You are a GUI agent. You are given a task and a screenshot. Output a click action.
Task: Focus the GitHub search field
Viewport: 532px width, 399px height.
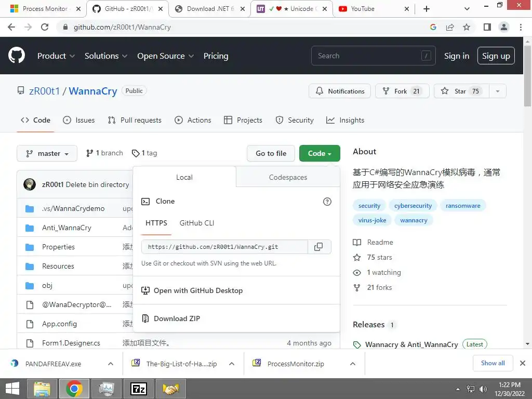pos(373,56)
